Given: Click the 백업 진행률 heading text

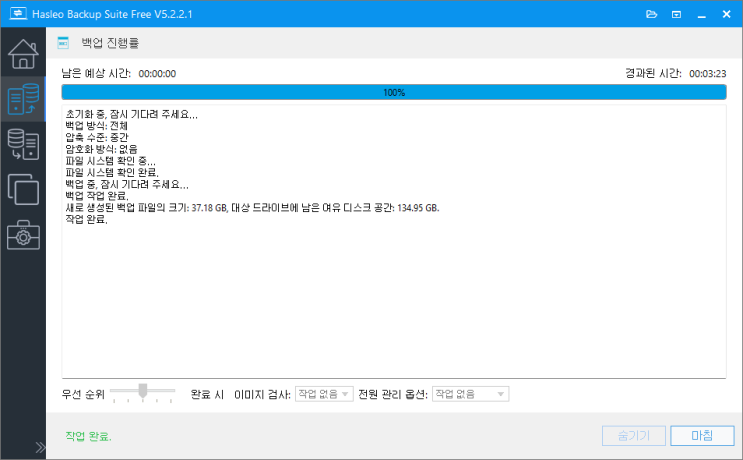Looking at the screenshot, I should [110, 43].
